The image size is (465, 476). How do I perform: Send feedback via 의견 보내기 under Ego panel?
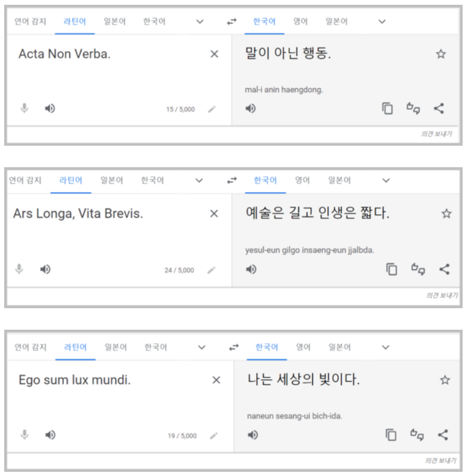click(441, 460)
